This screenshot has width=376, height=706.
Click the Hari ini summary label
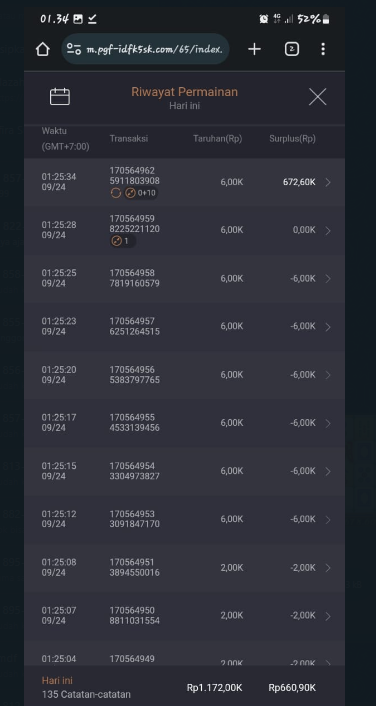click(x=57, y=680)
